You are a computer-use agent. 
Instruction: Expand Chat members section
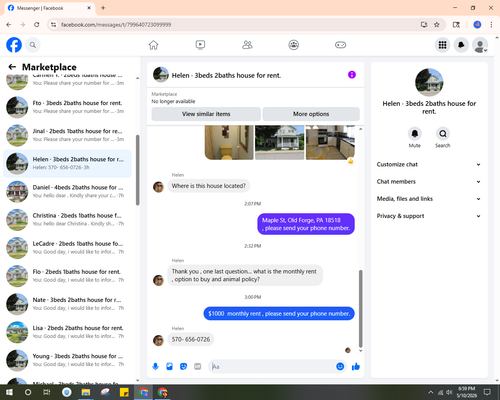429,182
